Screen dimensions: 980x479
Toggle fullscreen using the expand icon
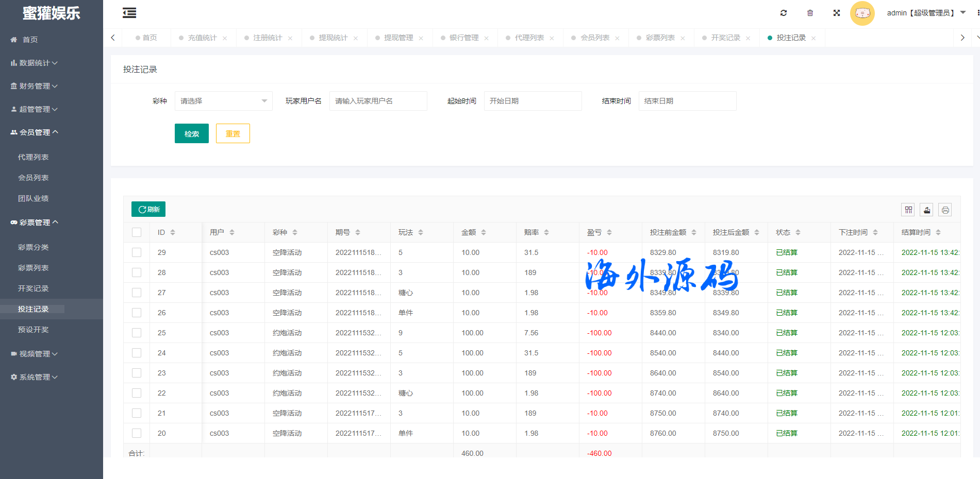pos(837,13)
